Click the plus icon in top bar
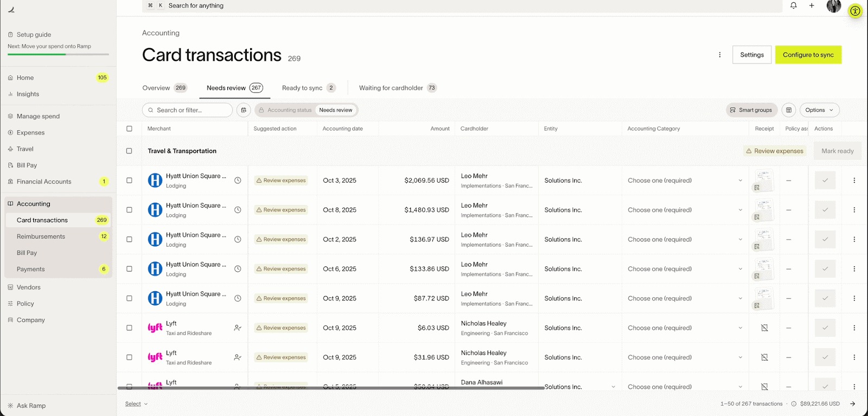868x416 pixels. coord(812,5)
